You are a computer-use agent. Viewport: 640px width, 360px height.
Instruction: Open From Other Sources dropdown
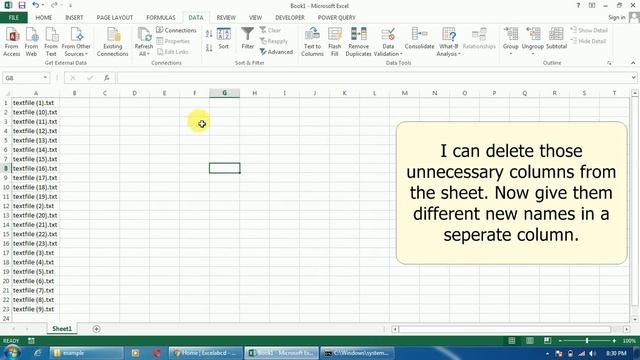tap(76, 42)
